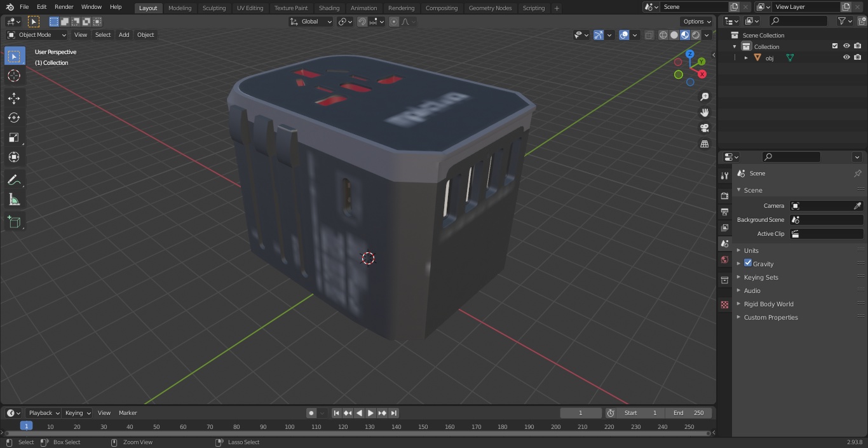The height and width of the screenshot is (448, 868).
Task: Switch to the Shading workspace tab
Action: point(329,8)
